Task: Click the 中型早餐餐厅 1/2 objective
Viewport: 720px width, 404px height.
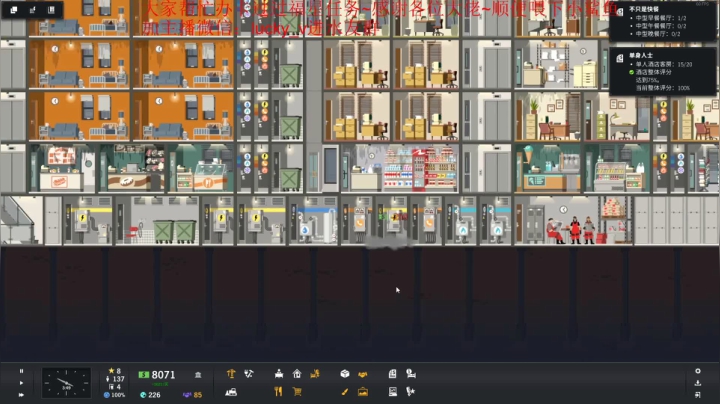Action: coord(661,18)
